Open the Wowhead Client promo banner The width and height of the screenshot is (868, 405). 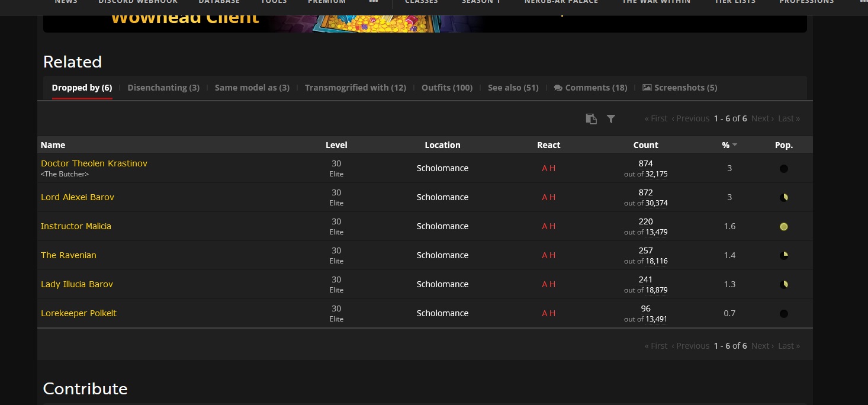pyautogui.click(x=425, y=24)
